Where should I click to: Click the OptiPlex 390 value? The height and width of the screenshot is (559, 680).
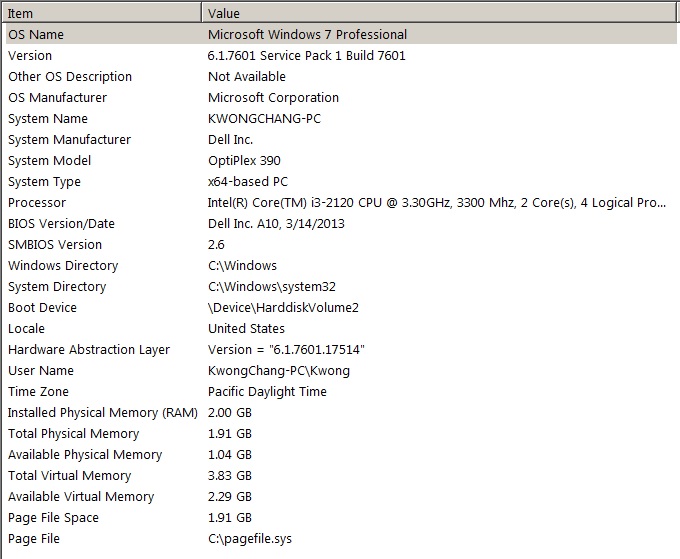(x=244, y=160)
